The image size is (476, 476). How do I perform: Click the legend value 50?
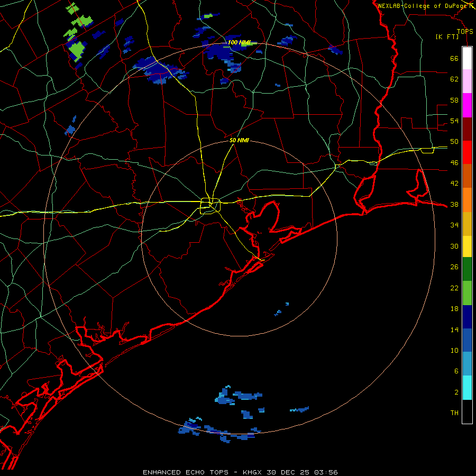(x=454, y=141)
